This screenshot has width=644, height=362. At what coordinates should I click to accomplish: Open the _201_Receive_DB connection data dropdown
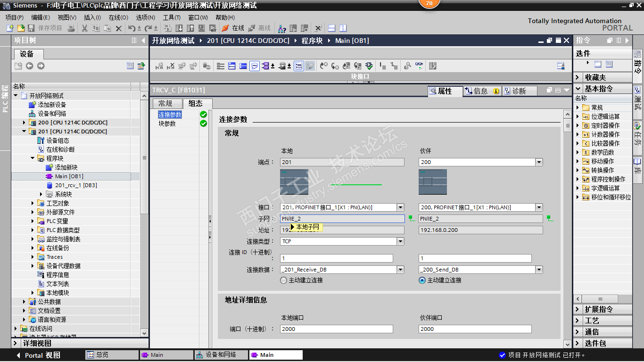click(400, 270)
